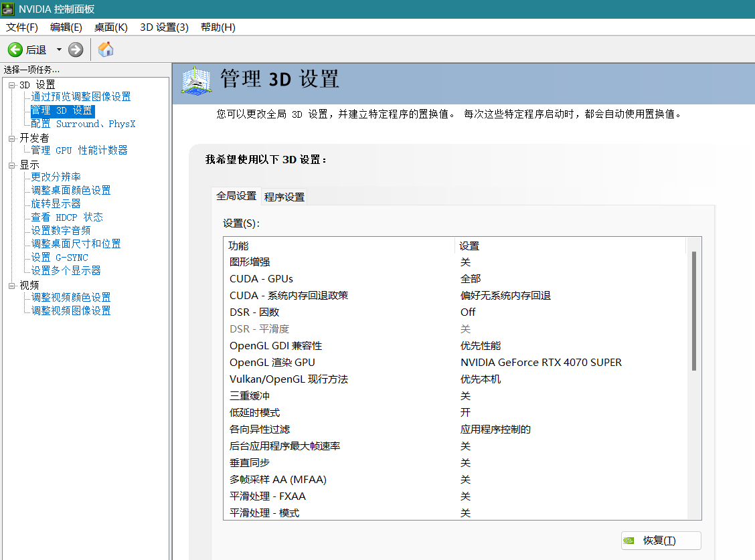Click 应用程序控制的 setting value

(x=495, y=430)
